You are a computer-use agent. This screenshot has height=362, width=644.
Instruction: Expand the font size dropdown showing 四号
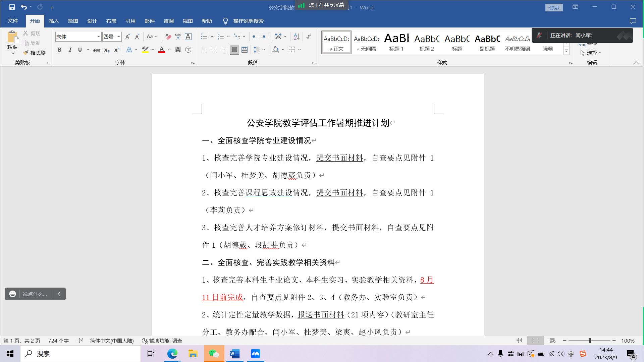click(x=119, y=37)
